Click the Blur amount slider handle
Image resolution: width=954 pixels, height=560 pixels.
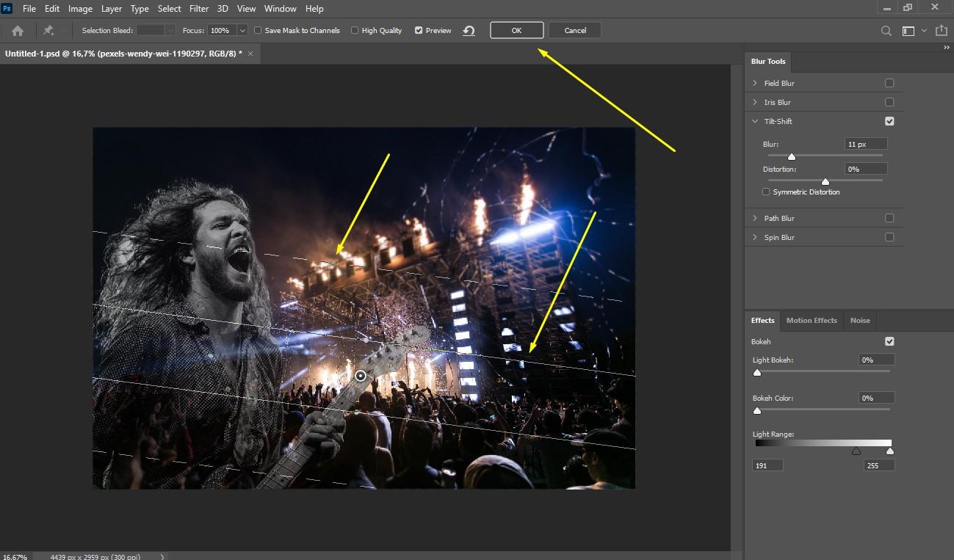(x=792, y=156)
